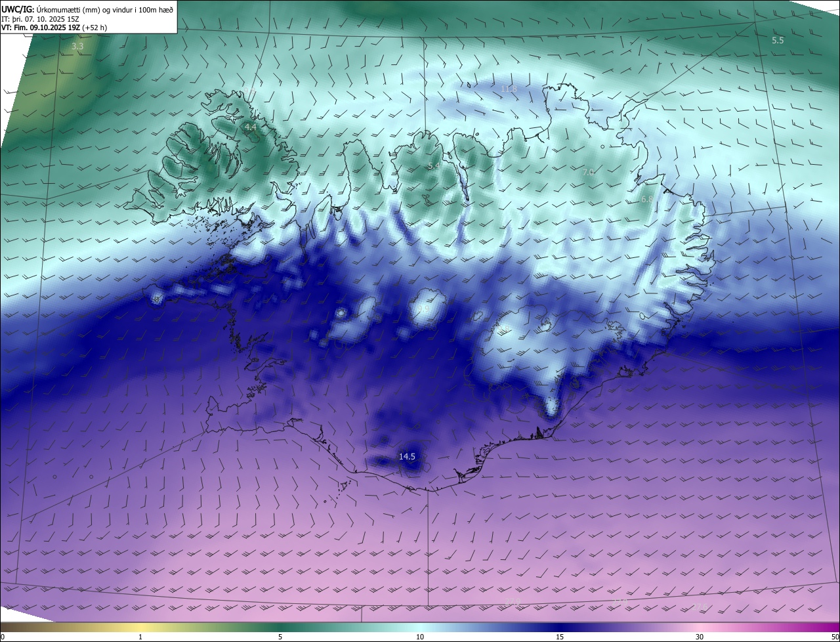Click the map value '5.4' in north Iceland
The image size is (840, 642).
[x=434, y=166]
